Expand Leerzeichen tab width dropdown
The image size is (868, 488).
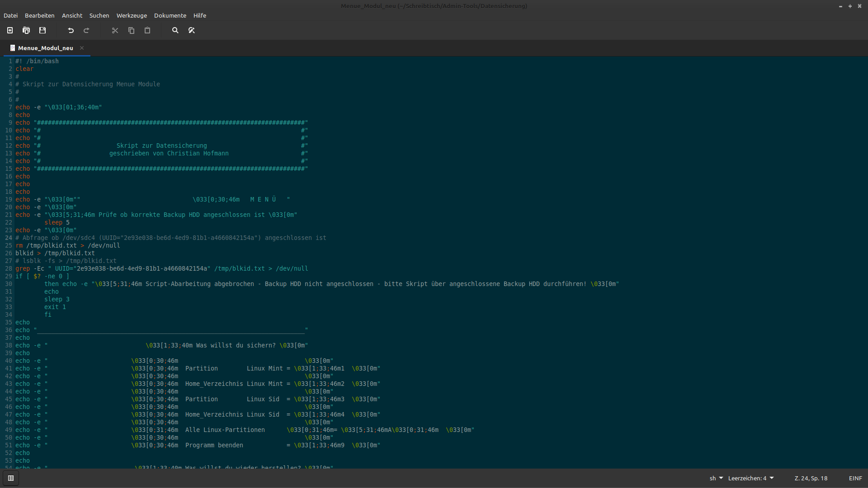click(751, 478)
